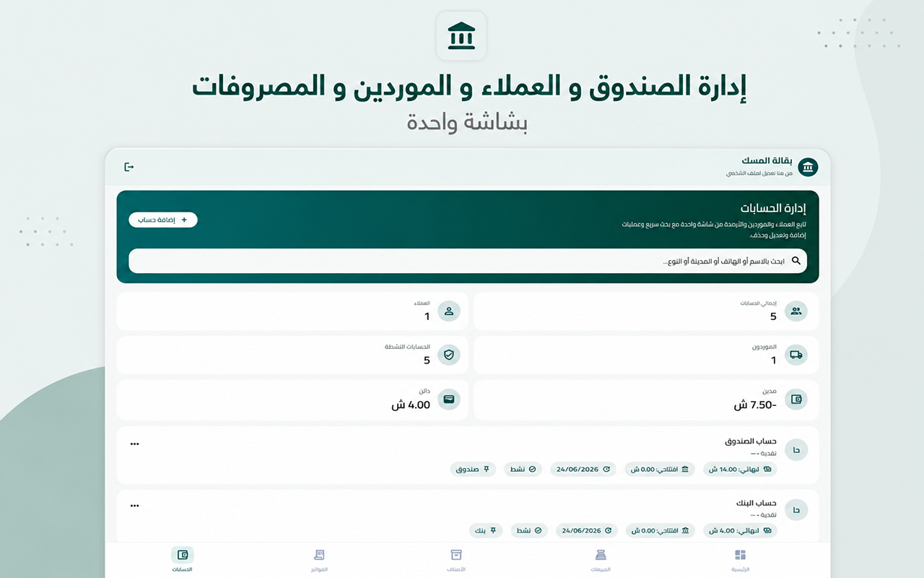Open the الحسابات tab in bottom navigation
The image size is (924, 578).
pos(183,560)
